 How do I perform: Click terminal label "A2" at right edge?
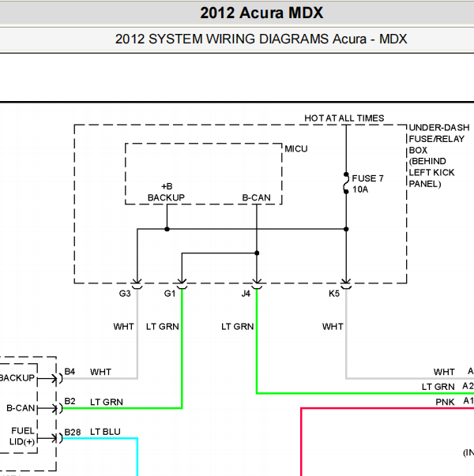click(x=468, y=386)
